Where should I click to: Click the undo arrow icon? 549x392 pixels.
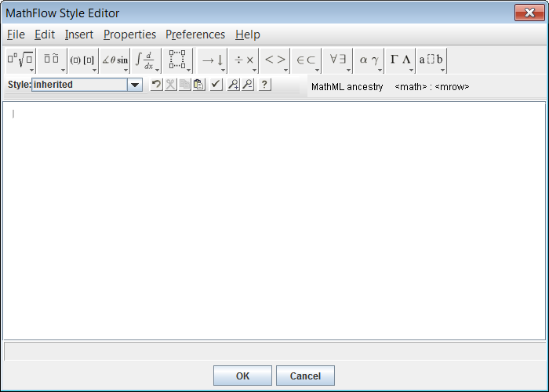tap(156, 85)
